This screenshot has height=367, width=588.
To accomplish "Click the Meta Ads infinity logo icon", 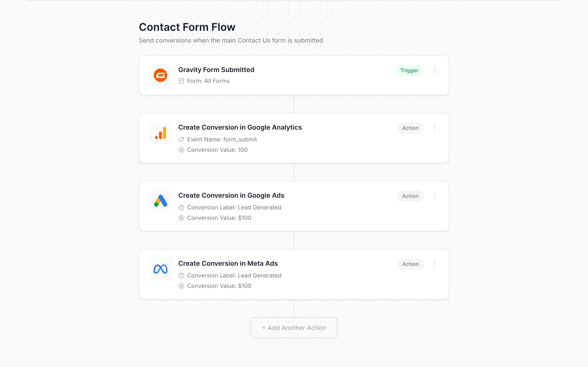I will pyautogui.click(x=160, y=269).
